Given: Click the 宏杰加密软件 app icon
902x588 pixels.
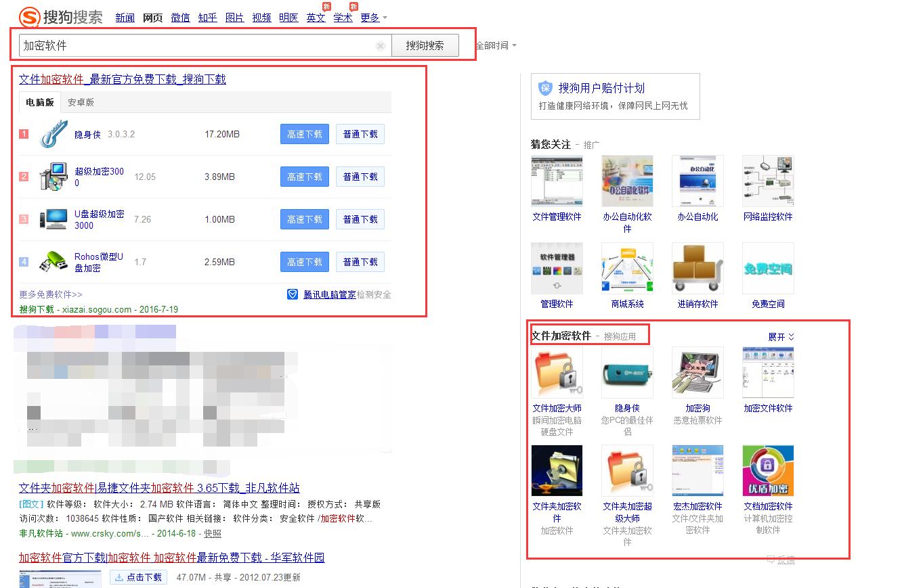Looking at the screenshot, I should point(697,470).
